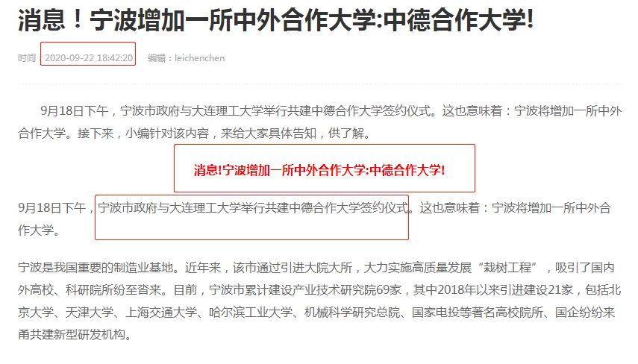This screenshot has height=364, width=638.
Task: Click the text 上海交通大学 in the paragraph
Action: [160, 313]
